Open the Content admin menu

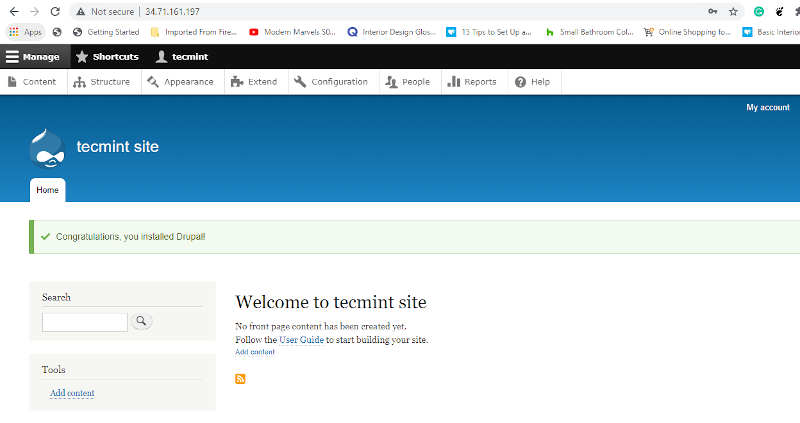coord(32,82)
